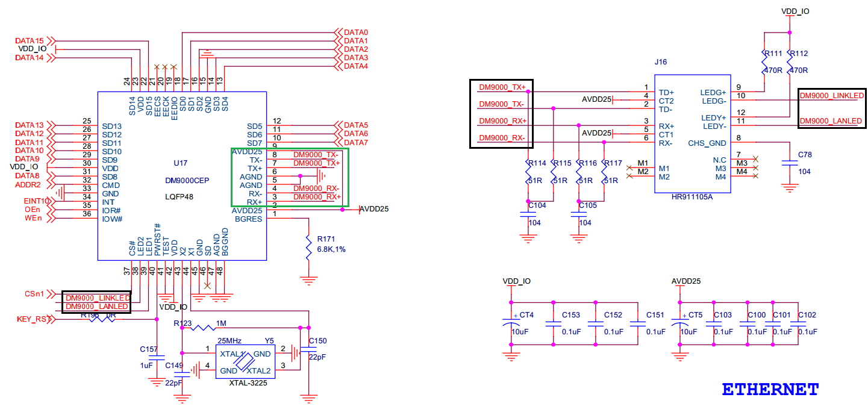Click the C105 designator label
868x409 pixels.
coord(587,205)
